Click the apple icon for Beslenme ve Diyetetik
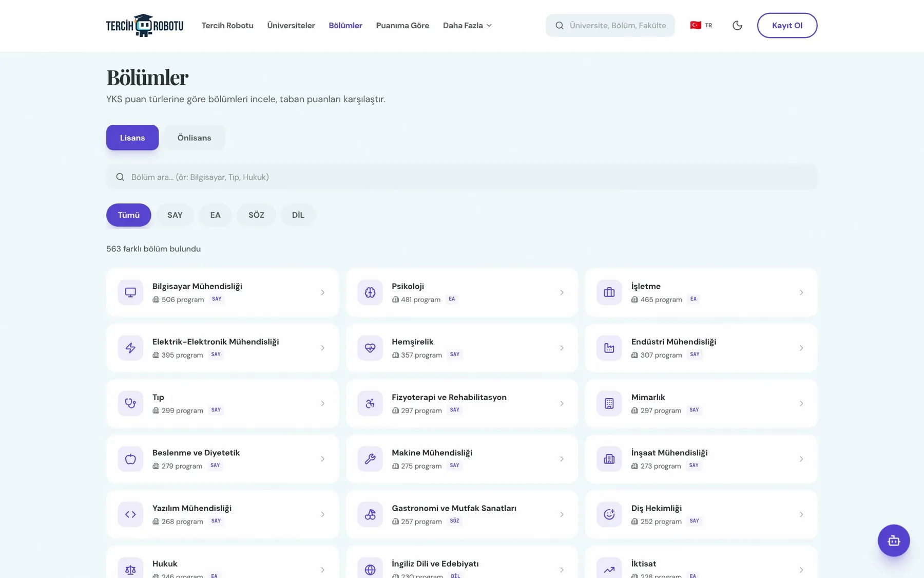 [x=130, y=459]
